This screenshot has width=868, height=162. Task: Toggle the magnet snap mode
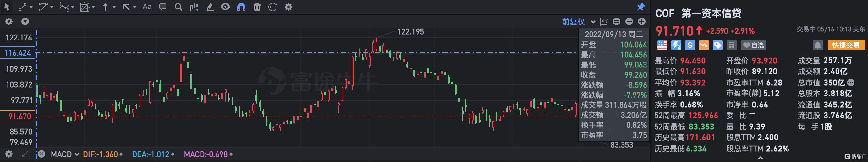241,7
